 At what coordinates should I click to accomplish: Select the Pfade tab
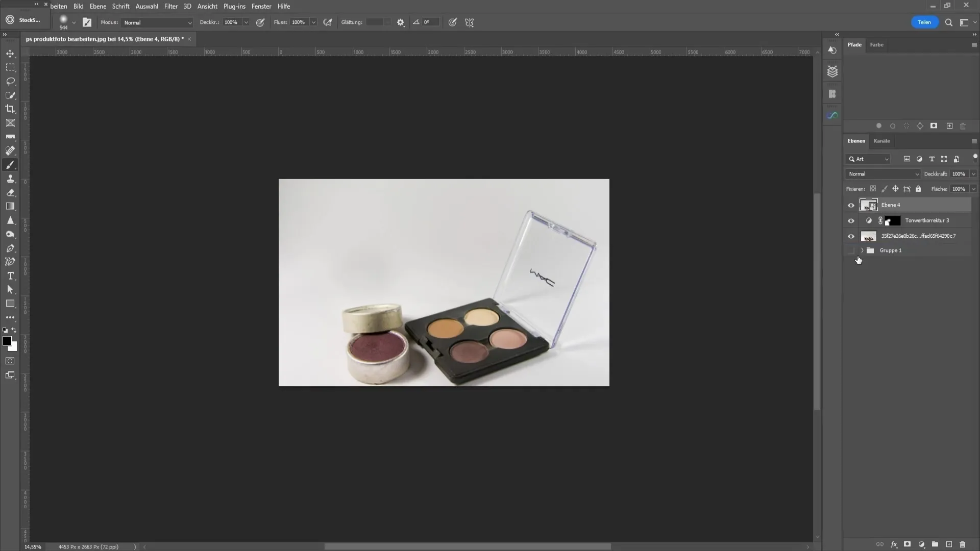click(854, 45)
